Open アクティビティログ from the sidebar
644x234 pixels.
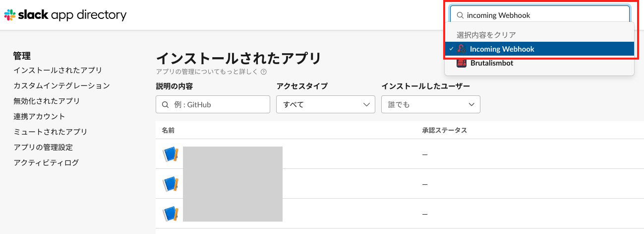click(x=46, y=162)
